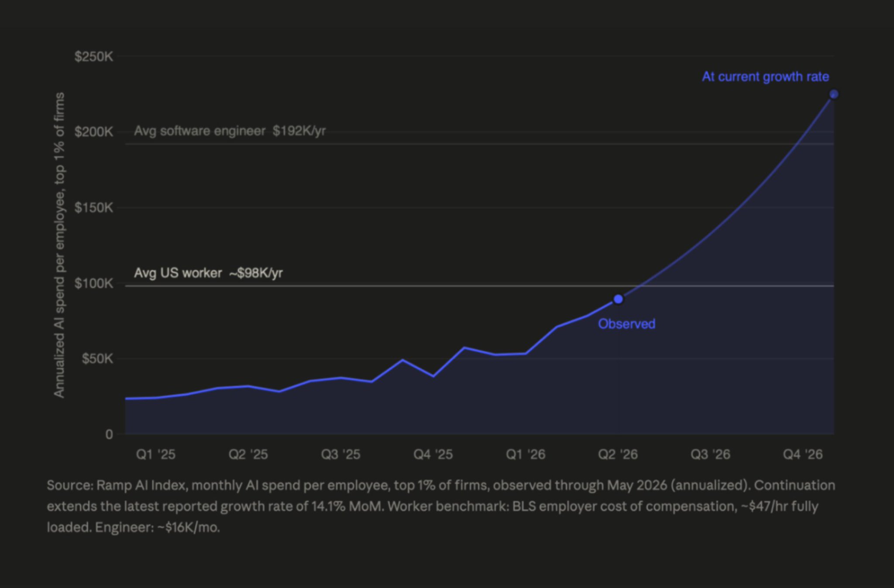Select the $250K y-axis tick label

94,57
